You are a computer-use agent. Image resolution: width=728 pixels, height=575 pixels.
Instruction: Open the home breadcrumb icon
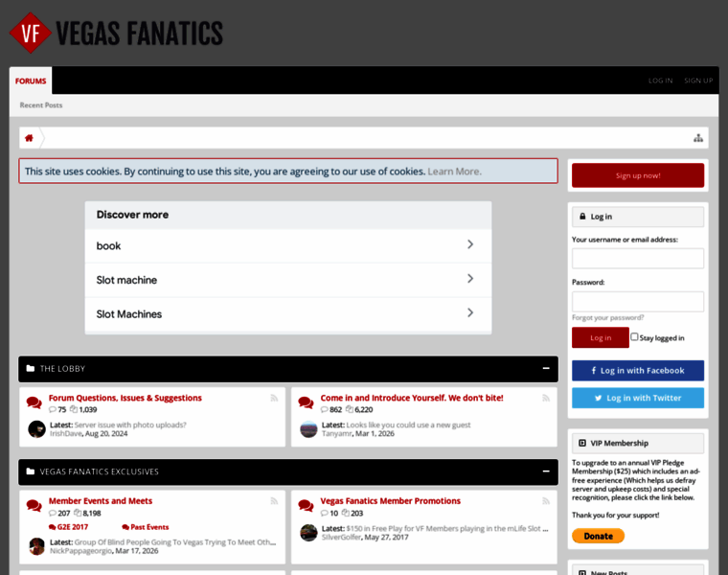tap(30, 138)
